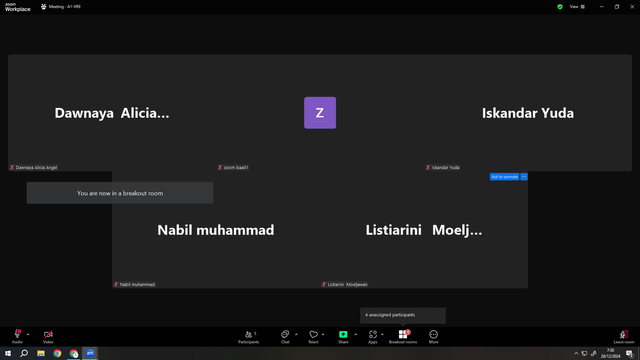640x360 pixels.
Task: Minimize the Zoom meeting window
Action: [x=601, y=7]
